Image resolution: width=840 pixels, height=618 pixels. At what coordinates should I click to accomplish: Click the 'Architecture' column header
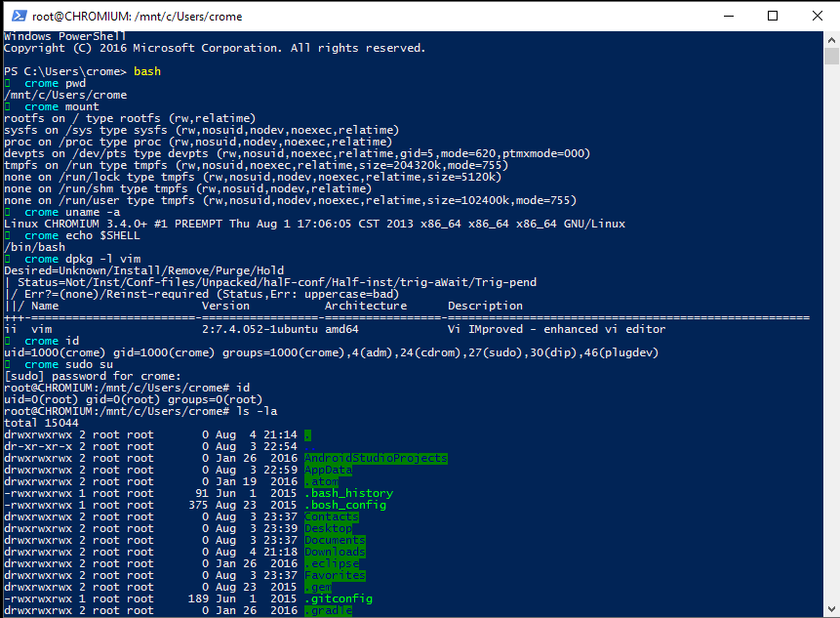click(366, 306)
